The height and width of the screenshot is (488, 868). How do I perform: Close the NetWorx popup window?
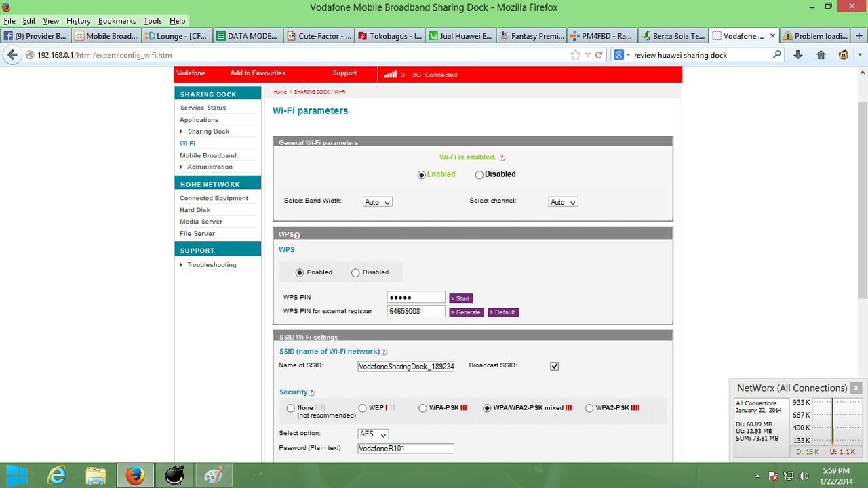pos(856,388)
